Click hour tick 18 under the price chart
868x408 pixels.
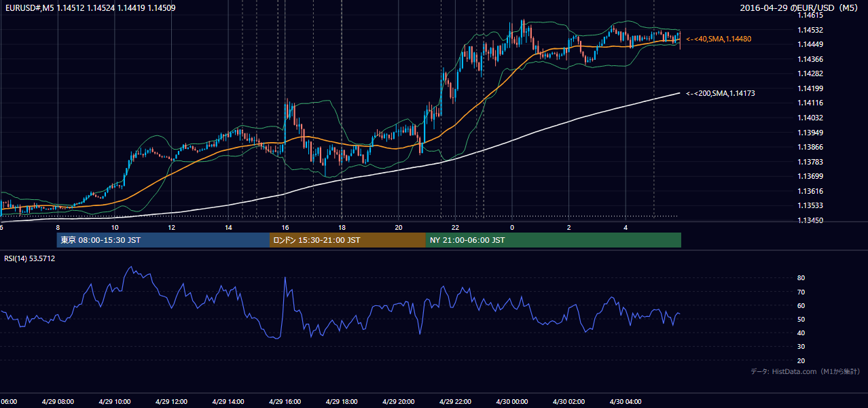pos(342,227)
